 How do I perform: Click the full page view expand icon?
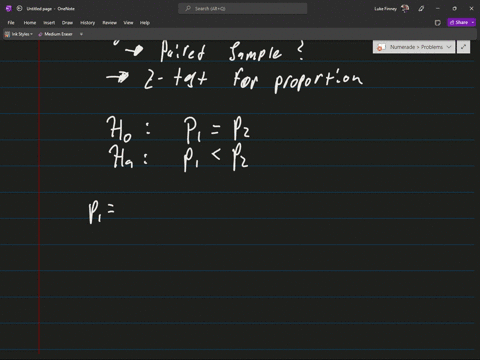point(463,47)
